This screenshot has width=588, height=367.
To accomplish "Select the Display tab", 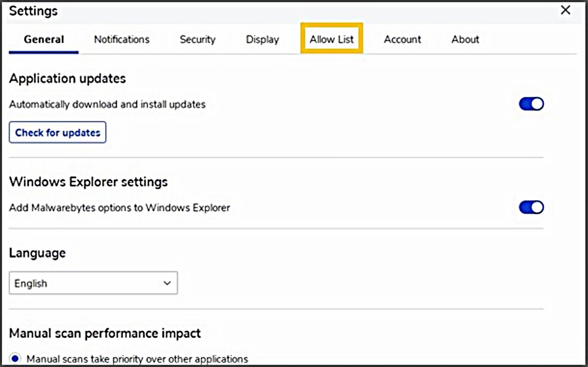I will [x=262, y=40].
